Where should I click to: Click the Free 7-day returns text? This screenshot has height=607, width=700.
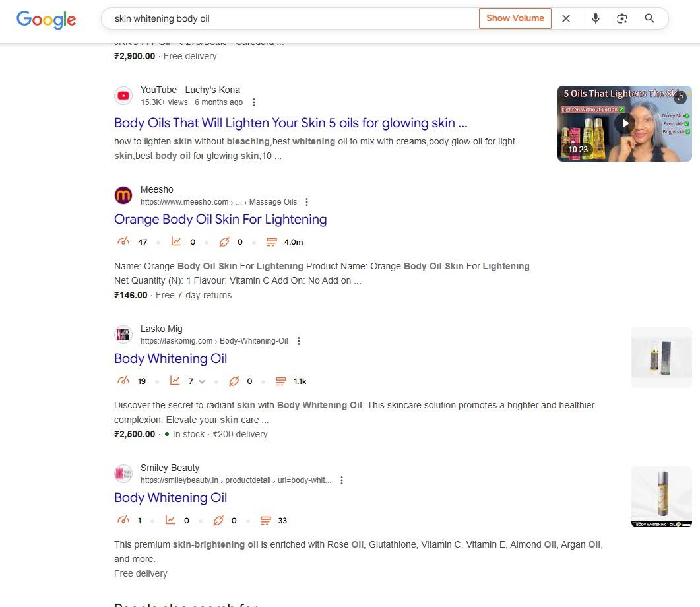pos(194,295)
